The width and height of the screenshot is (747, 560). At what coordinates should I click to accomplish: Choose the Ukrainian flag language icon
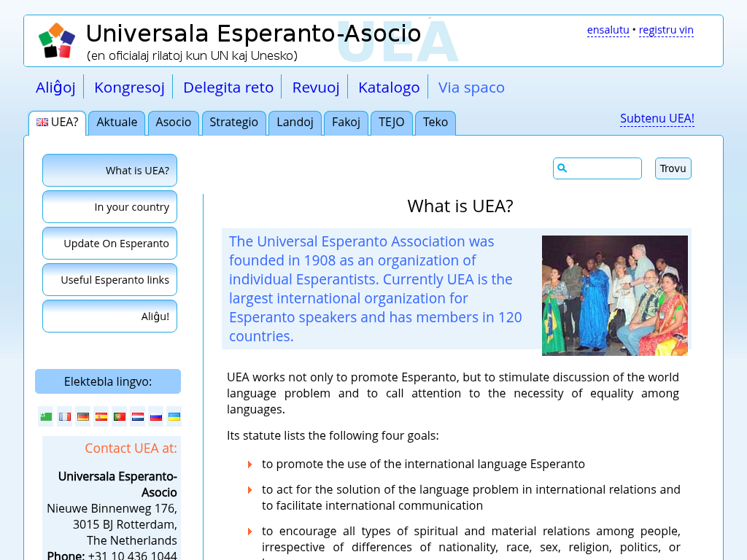174,416
